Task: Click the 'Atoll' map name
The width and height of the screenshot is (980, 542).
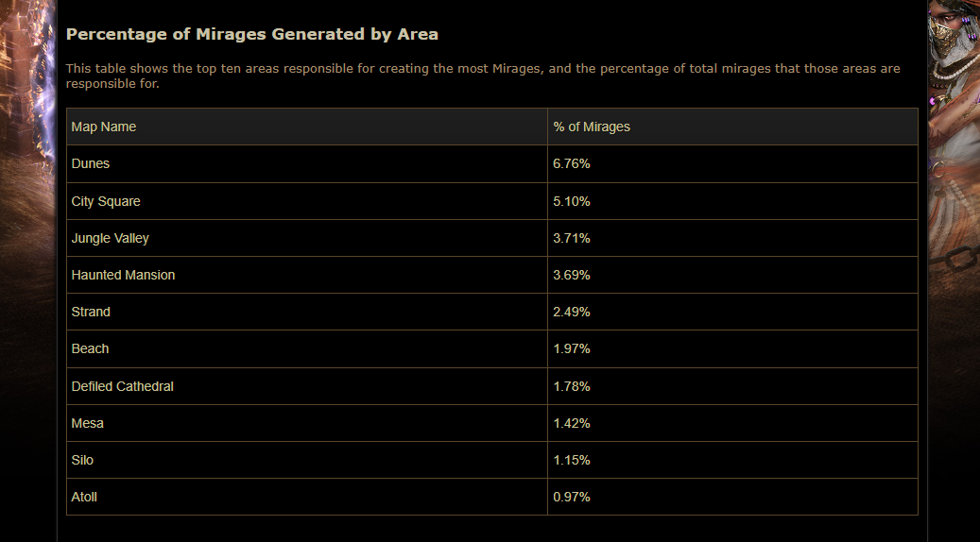Action: (84, 497)
